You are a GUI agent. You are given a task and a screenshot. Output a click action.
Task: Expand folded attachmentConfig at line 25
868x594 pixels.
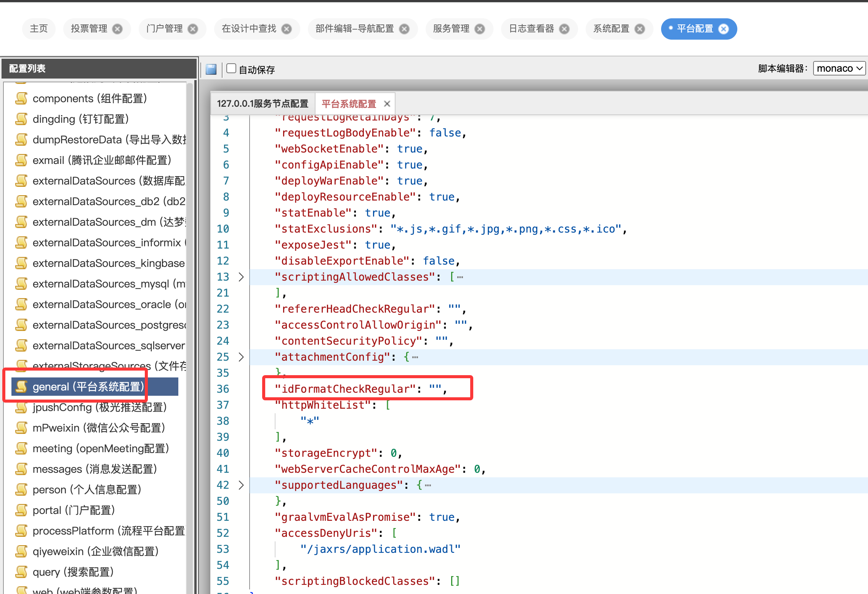[x=241, y=357]
